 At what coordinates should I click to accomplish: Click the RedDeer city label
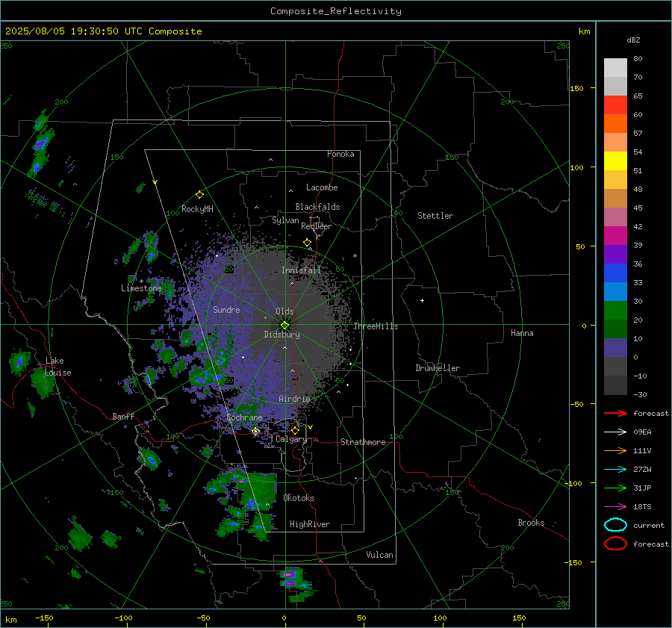tap(317, 226)
